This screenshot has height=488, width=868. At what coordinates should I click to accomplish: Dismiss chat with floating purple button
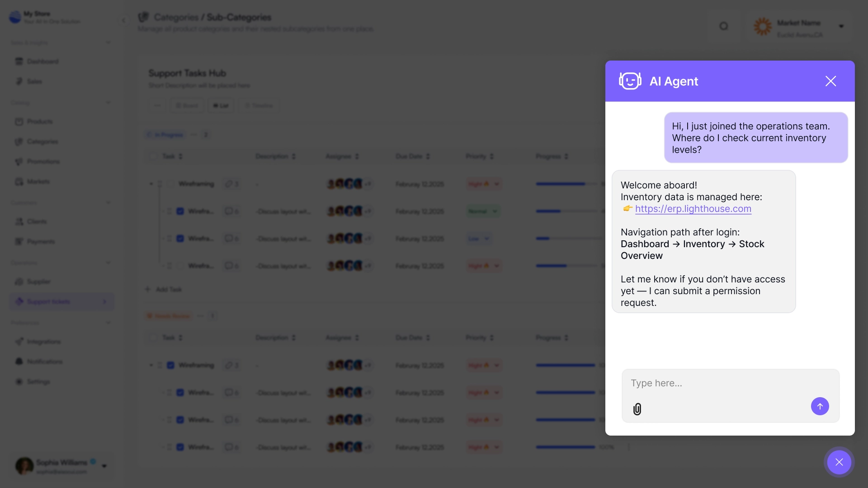point(839,462)
